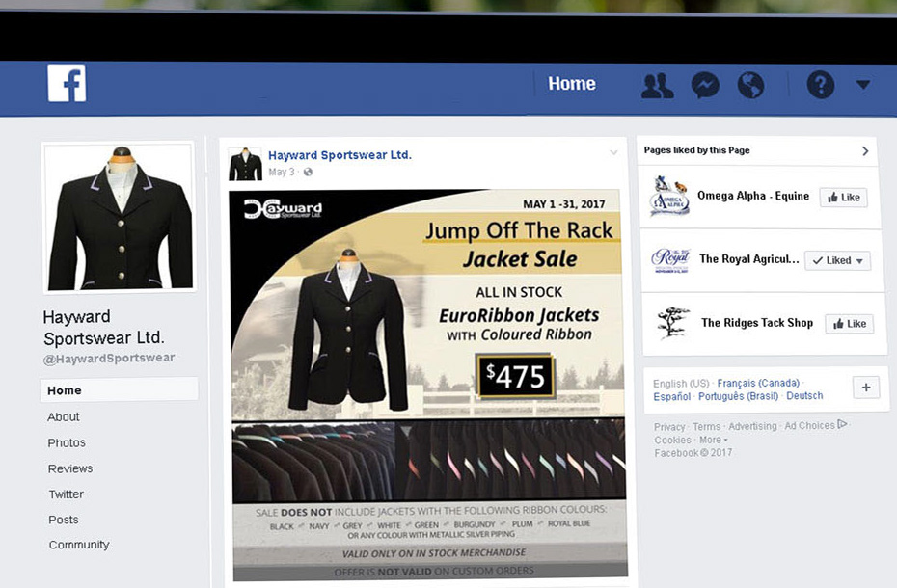The image size is (897, 588).
Task: Open the Notifications globe icon
Action: point(750,86)
